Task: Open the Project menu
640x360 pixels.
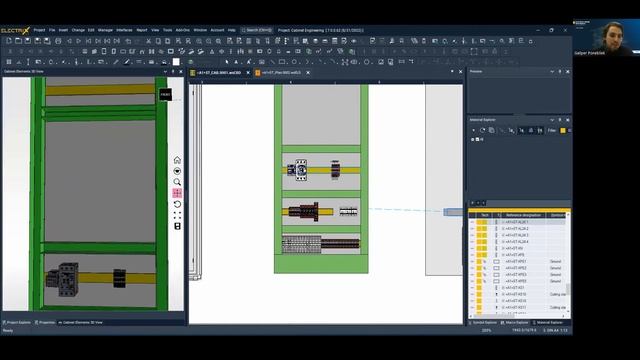Action: [x=39, y=30]
